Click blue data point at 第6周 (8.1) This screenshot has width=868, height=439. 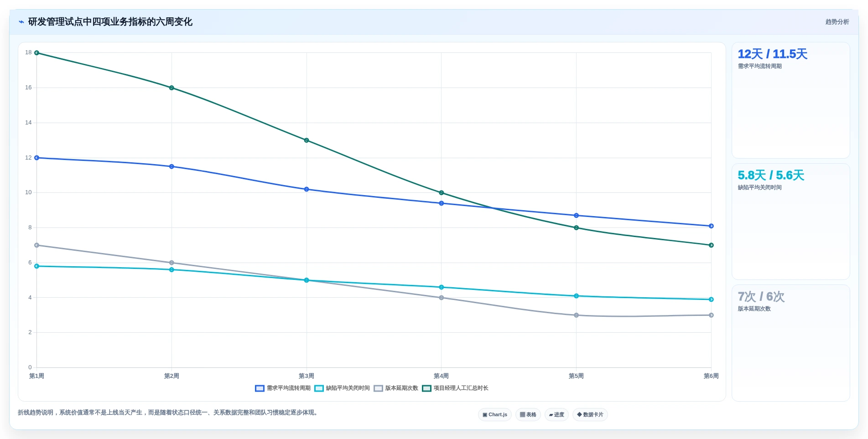click(x=711, y=226)
